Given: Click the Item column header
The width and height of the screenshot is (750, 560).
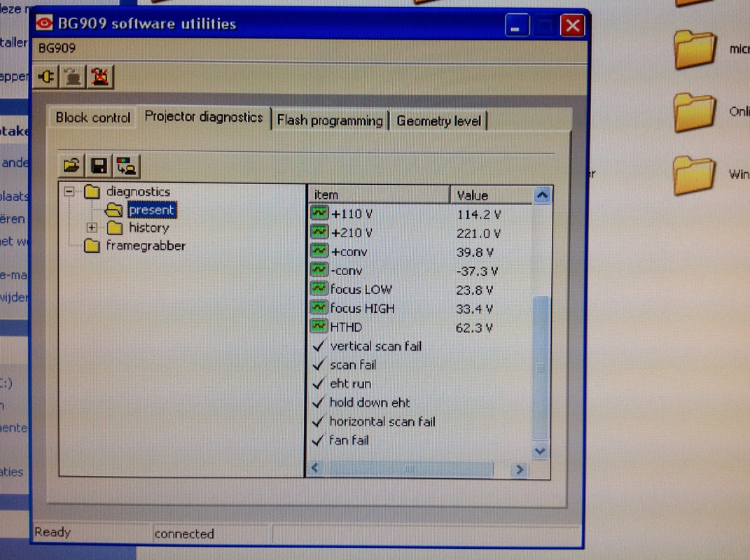Looking at the screenshot, I should click(x=379, y=195).
